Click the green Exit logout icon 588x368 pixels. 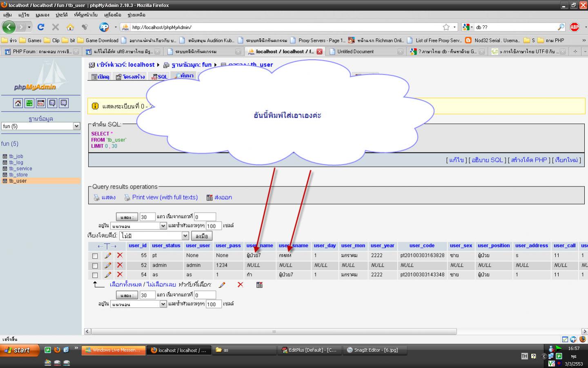[x=29, y=103]
